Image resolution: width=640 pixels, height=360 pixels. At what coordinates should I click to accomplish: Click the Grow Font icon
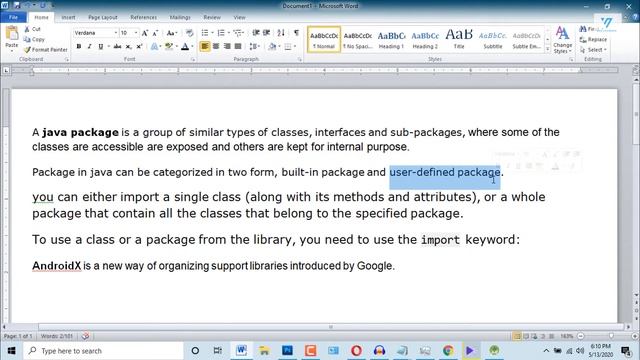coord(144,33)
